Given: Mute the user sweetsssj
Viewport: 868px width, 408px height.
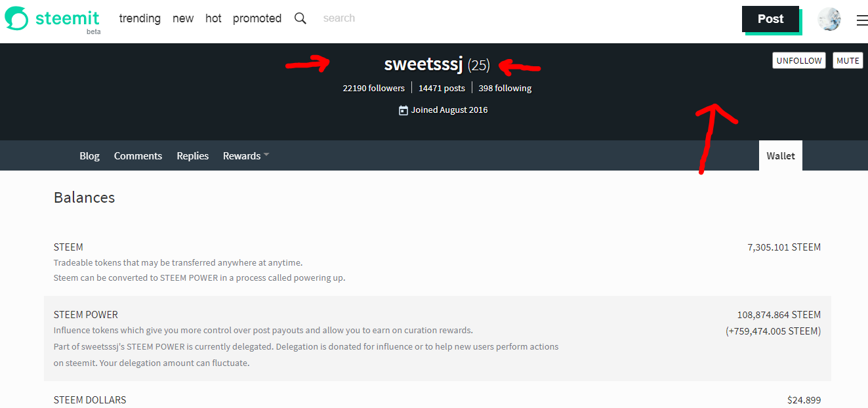Looking at the screenshot, I should (x=848, y=60).
